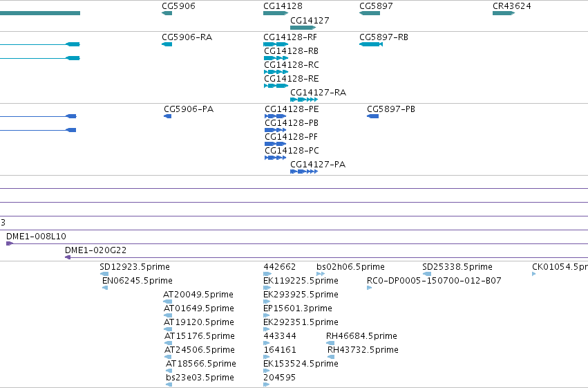Viewport: 588px width, 388px height.
Task: Open EST AT15176.5prime label
Action: click(200, 336)
